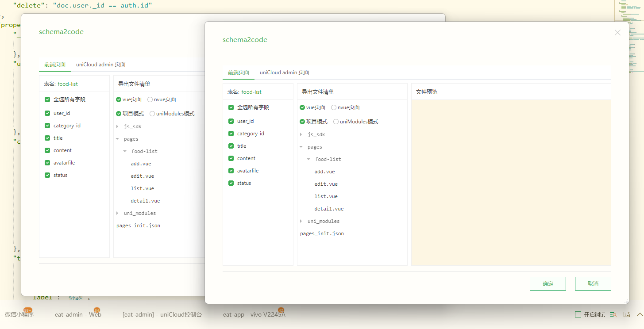
Task: Collapse the food-list folder in front dialog
Action: click(309, 159)
